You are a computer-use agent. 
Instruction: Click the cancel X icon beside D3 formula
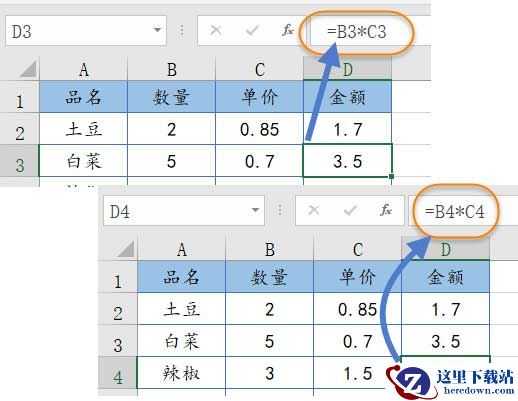pyautogui.click(x=216, y=31)
